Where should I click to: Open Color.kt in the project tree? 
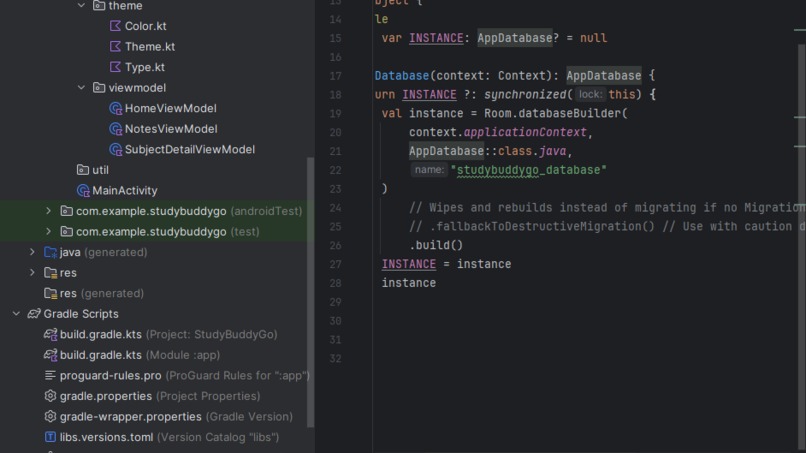tap(145, 26)
